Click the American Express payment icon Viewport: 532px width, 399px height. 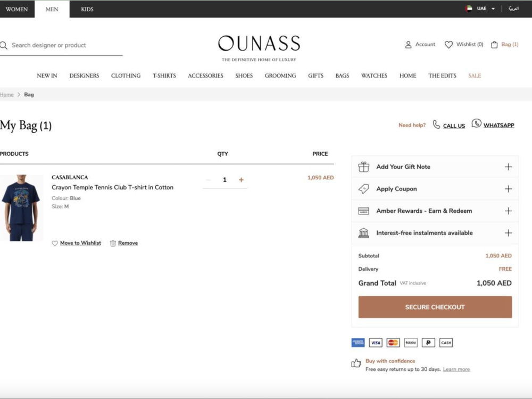[358, 343]
